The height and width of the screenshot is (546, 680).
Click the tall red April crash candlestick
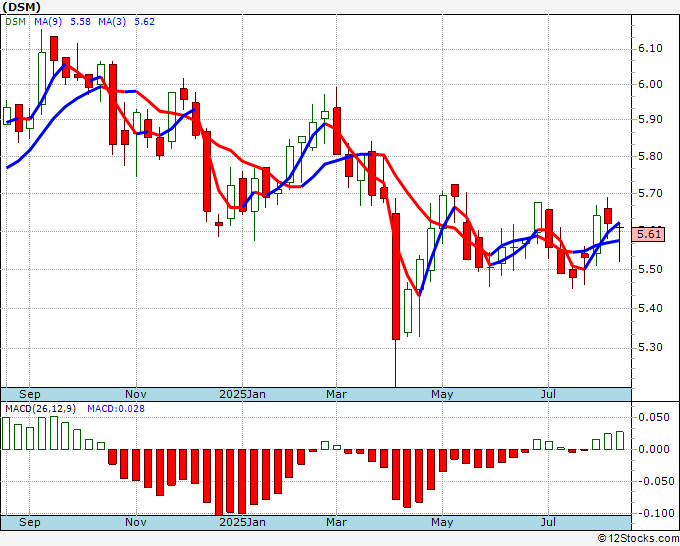coord(396,276)
